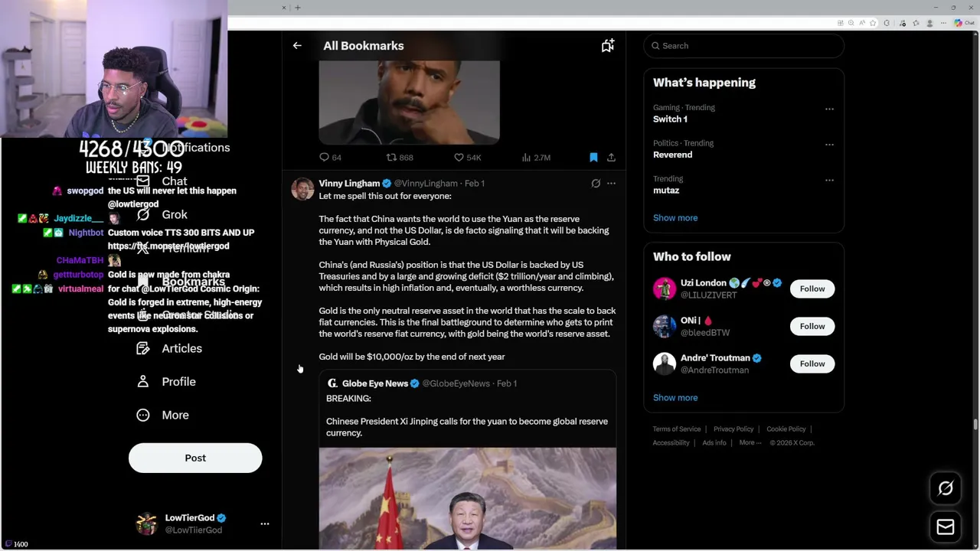
Task: Open the Cookie Policy link
Action: pos(786,429)
